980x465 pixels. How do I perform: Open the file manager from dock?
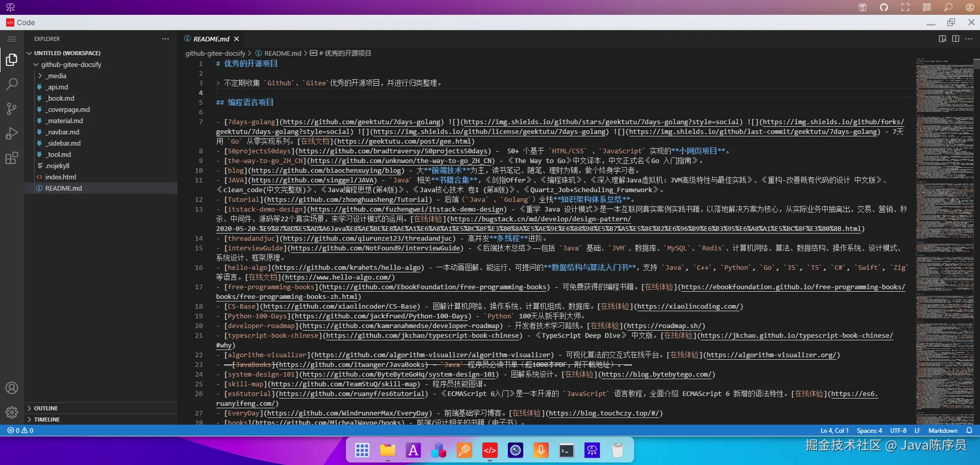tap(388, 450)
